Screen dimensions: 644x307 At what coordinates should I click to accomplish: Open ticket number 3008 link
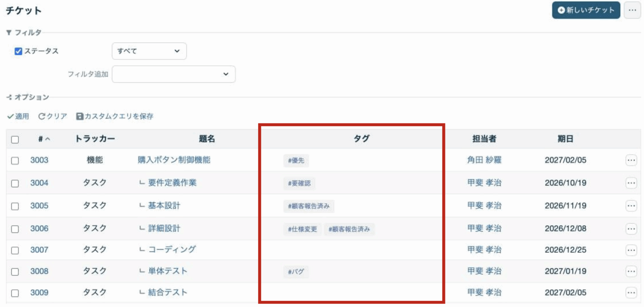click(x=39, y=271)
